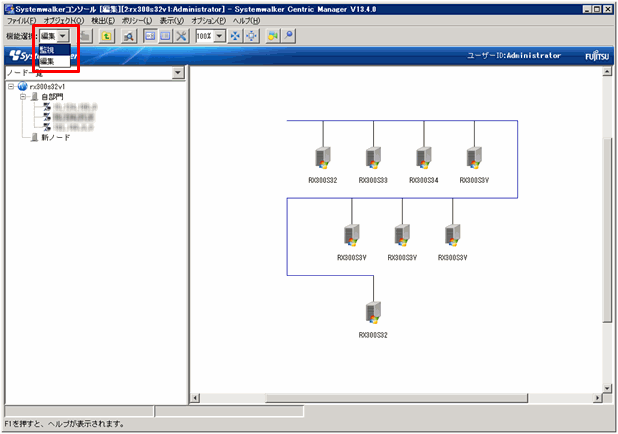Click the 機能選択 combo box arrow

click(x=63, y=36)
